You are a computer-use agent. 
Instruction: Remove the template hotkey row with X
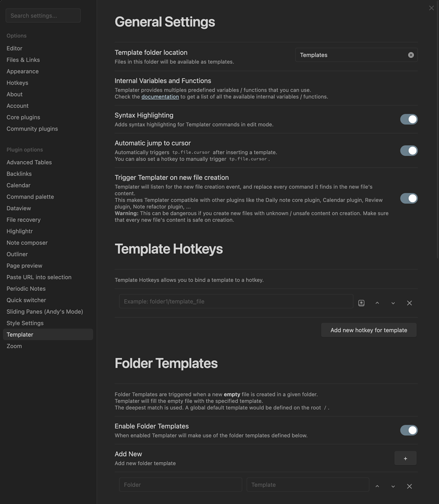409,303
